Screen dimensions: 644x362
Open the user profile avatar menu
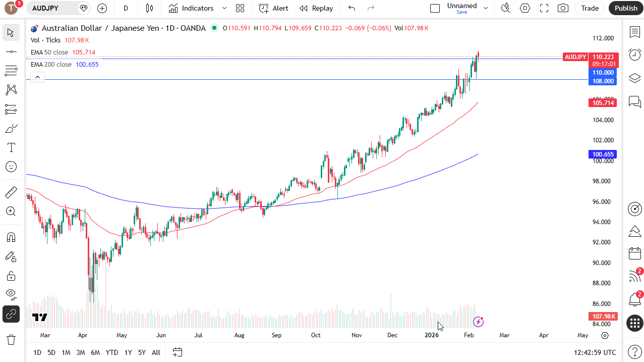(x=11, y=8)
